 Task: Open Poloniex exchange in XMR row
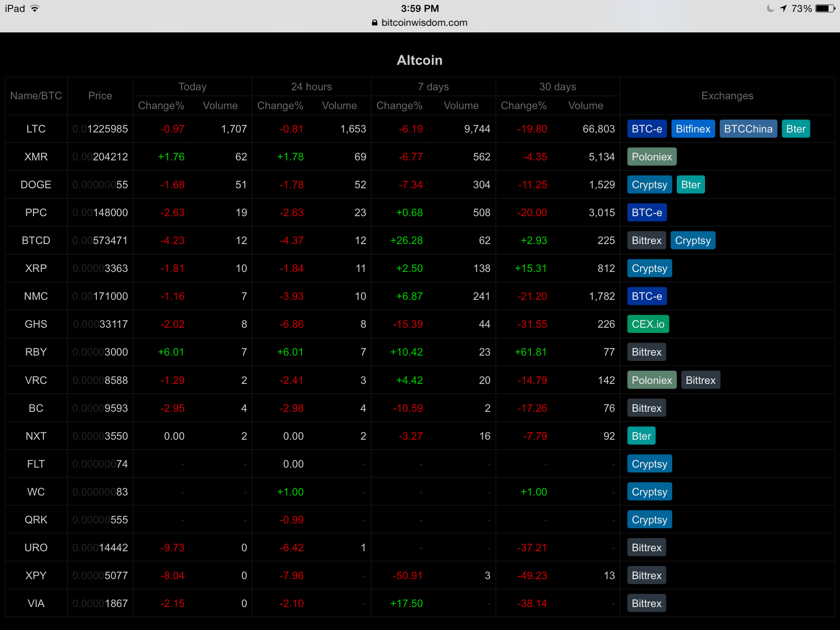[652, 157]
